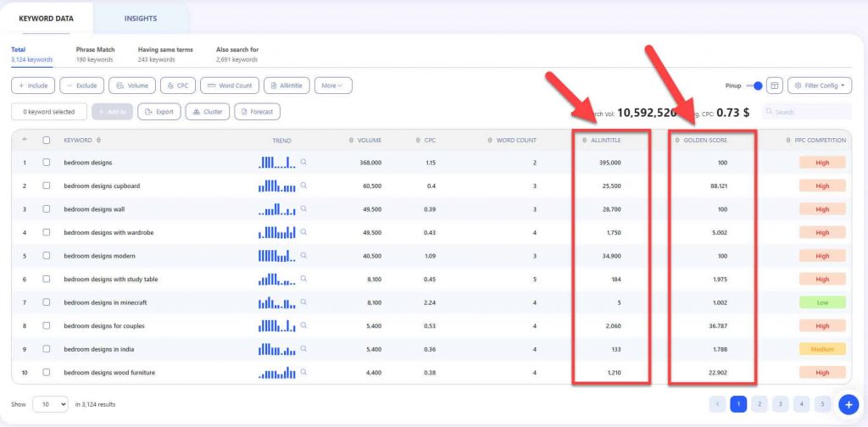Screen dimensions: 868x427
Task: Click the Word Count filter button
Action: tap(230, 86)
